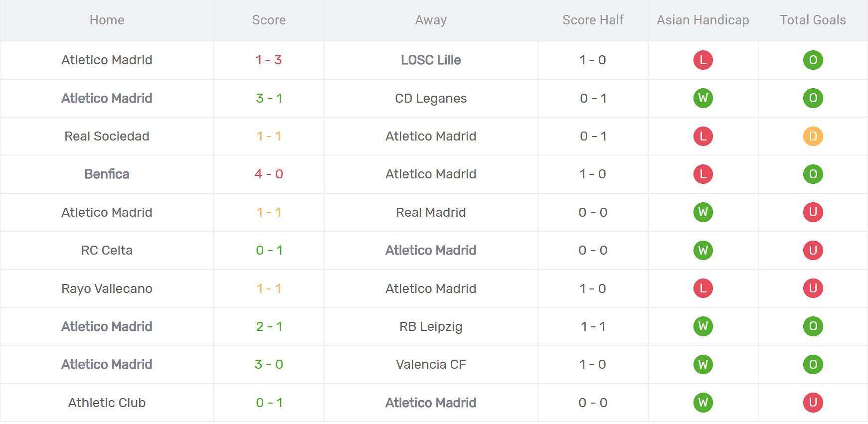The width and height of the screenshot is (868, 424).
Task: Click the red L badge in LOSC Lille row
Action: point(703,60)
